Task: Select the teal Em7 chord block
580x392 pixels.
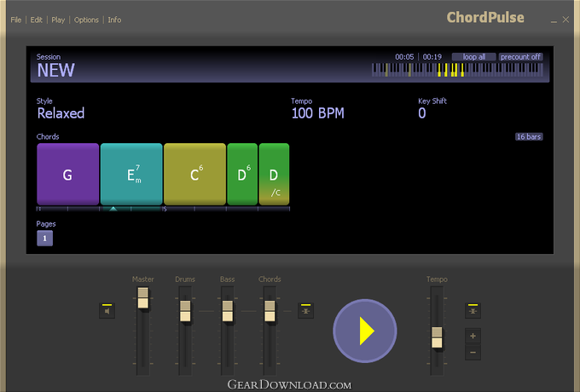Action: [131, 174]
